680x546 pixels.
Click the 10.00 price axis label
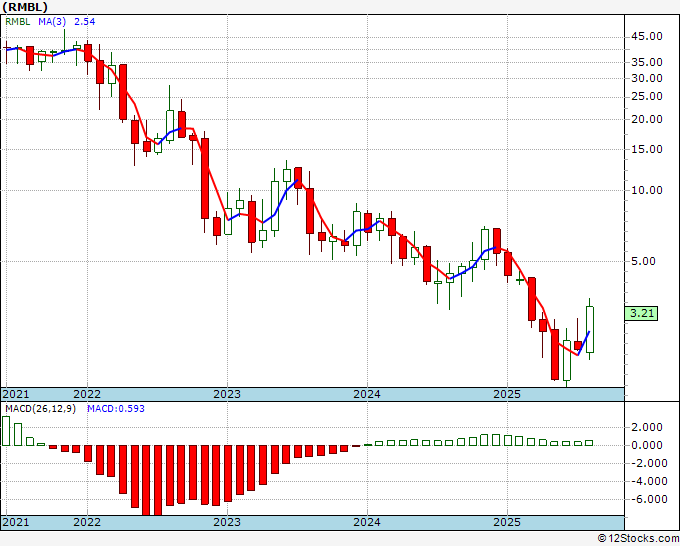click(647, 190)
